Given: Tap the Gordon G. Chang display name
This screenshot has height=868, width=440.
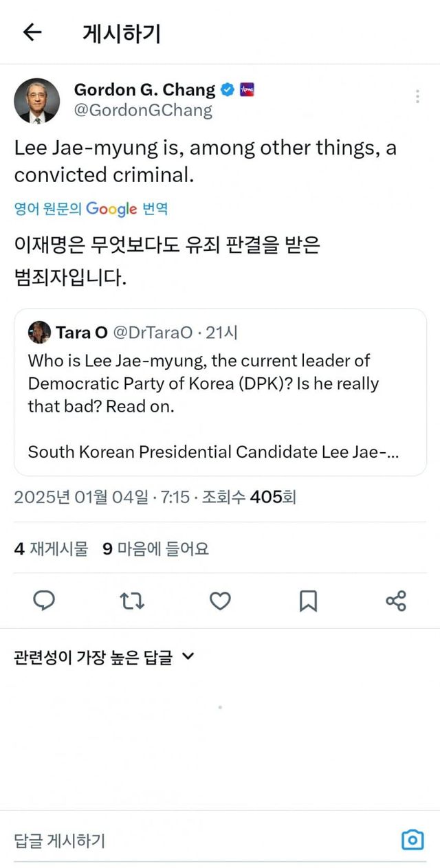Looking at the screenshot, I should tap(144, 89).
